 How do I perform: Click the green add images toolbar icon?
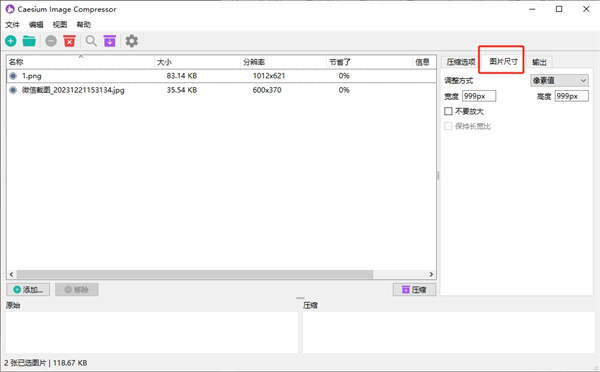point(11,41)
